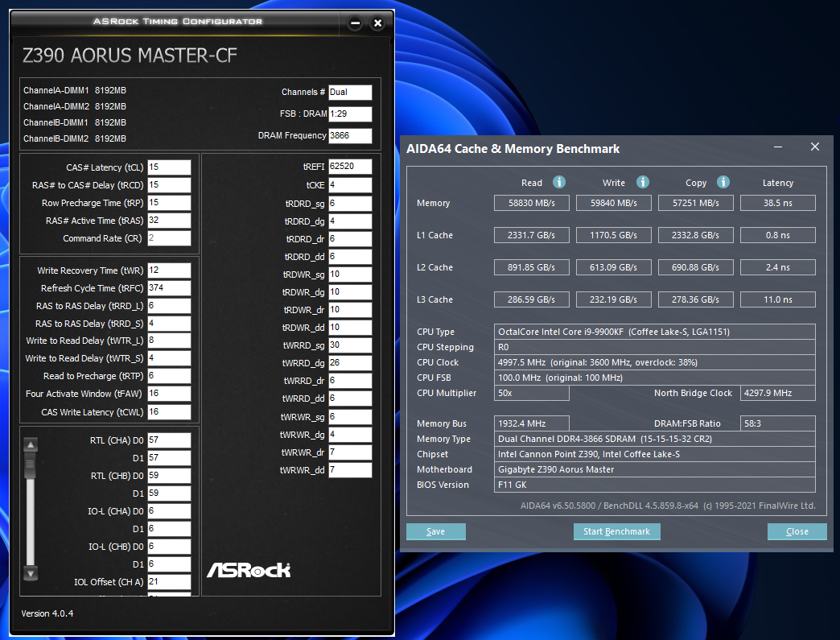Close the AIDA64 benchmark window with X
This screenshot has width=840, height=640.
(815, 147)
